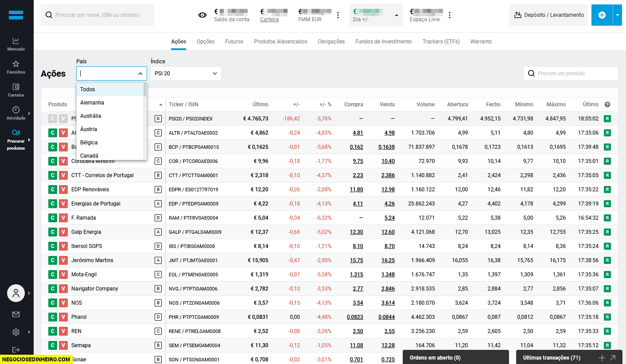This screenshot has width=626, height=364.
Task: Choose Austrália in the País list
Action: (x=110, y=116)
